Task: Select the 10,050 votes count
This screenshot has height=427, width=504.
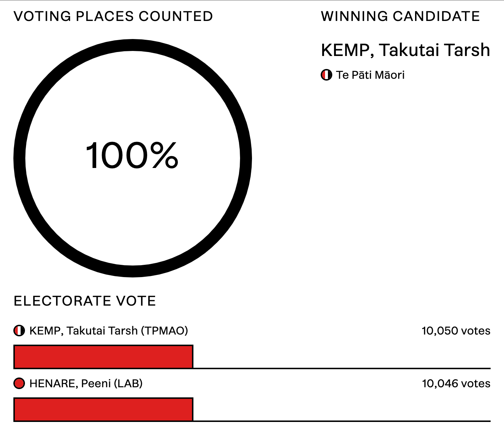Action: [456, 331]
